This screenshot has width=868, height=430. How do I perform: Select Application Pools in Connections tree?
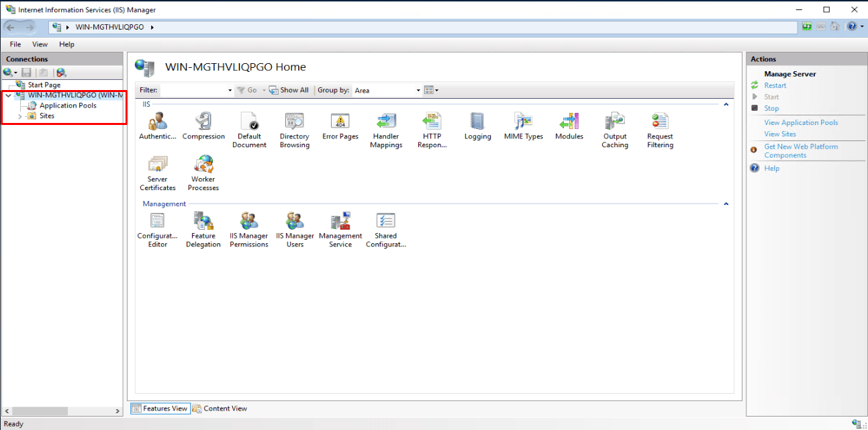point(68,105)
